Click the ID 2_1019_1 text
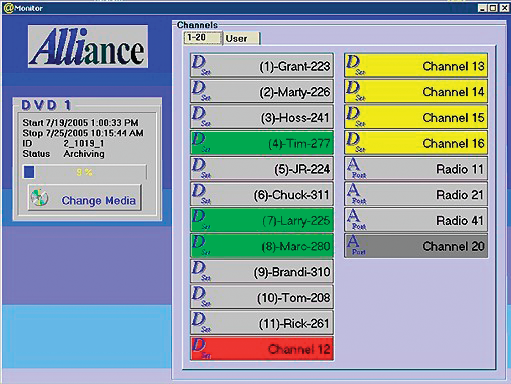511x384 pixels. (63, 143)
